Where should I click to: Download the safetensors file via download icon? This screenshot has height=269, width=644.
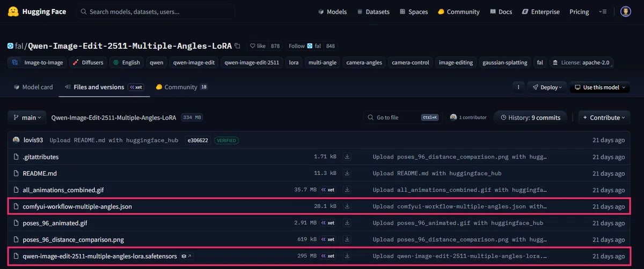click(x=347, y=256)
